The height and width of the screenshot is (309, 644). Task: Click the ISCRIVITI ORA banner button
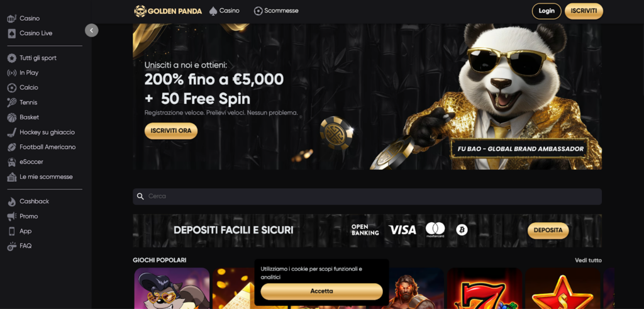(x=171, y=131)
